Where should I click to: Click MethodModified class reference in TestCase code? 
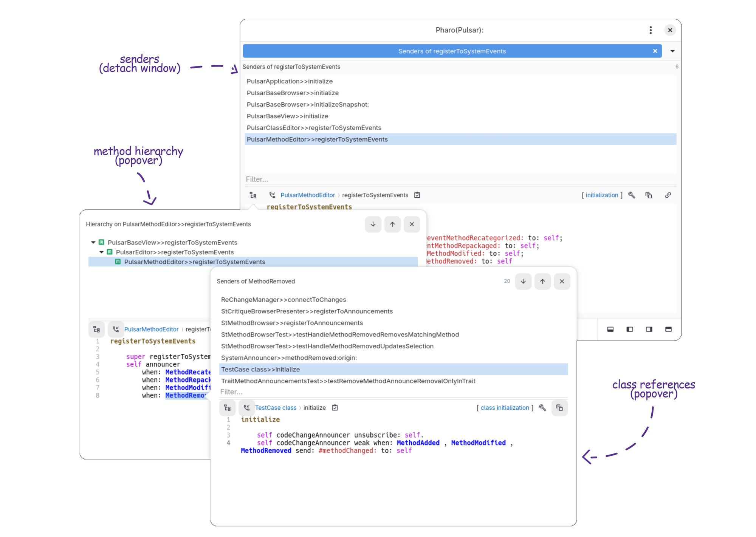point(478,443)
